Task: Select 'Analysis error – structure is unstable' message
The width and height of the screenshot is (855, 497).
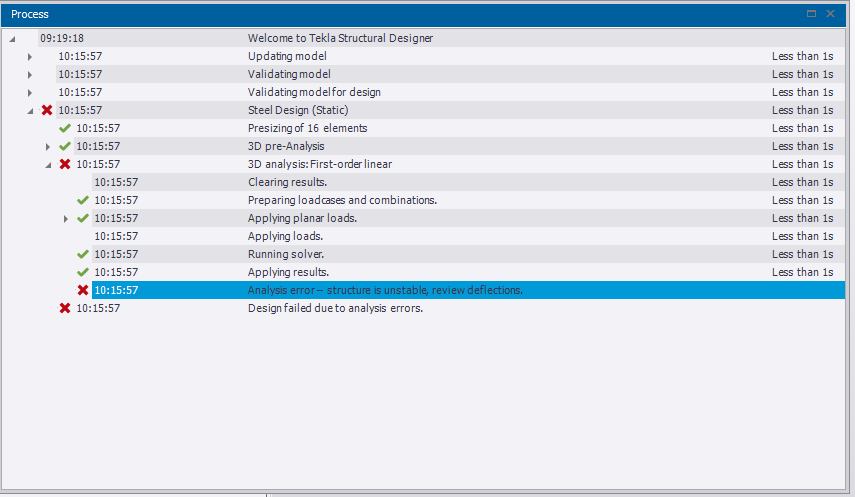Action: click(x=385, y=290)
